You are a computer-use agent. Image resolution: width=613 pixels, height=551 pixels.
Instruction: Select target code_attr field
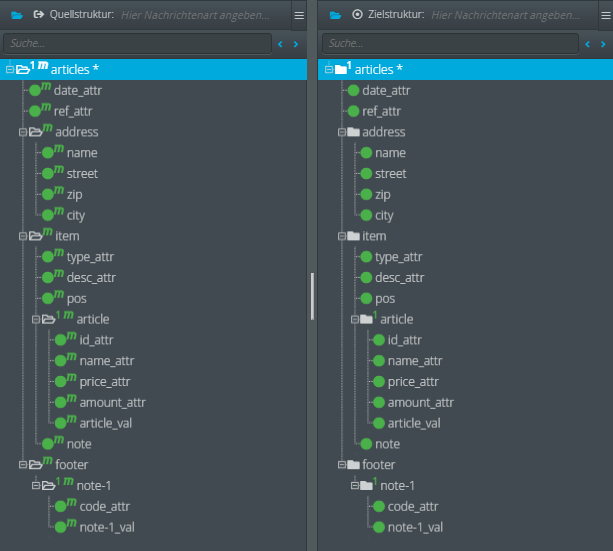click(413, 507)
